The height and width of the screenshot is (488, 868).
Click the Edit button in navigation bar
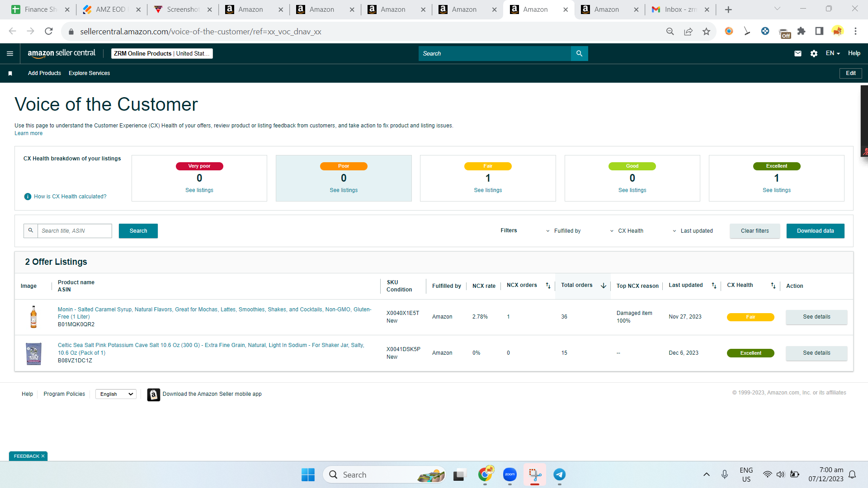[x=851, y=73]
